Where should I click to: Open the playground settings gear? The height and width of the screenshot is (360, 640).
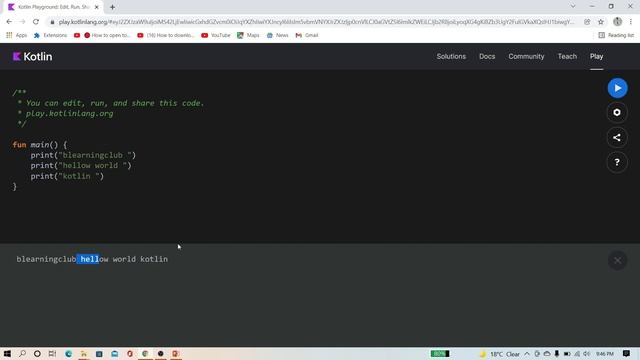617,113
